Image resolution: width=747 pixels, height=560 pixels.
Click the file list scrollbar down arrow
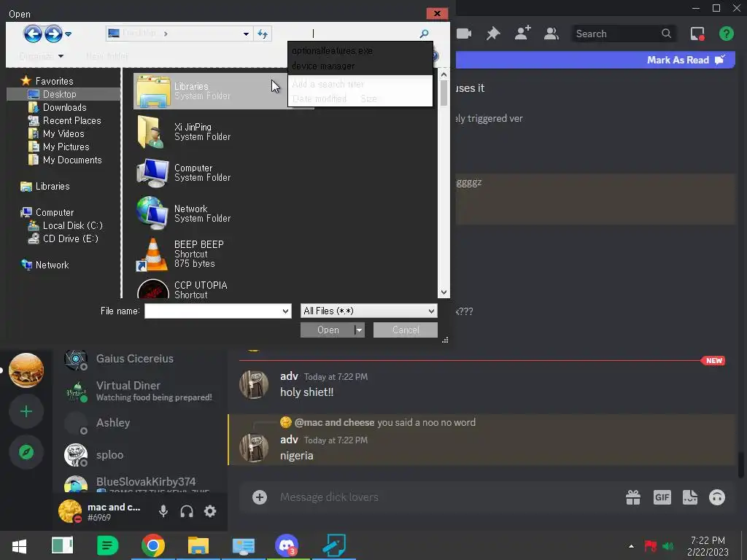444,292
